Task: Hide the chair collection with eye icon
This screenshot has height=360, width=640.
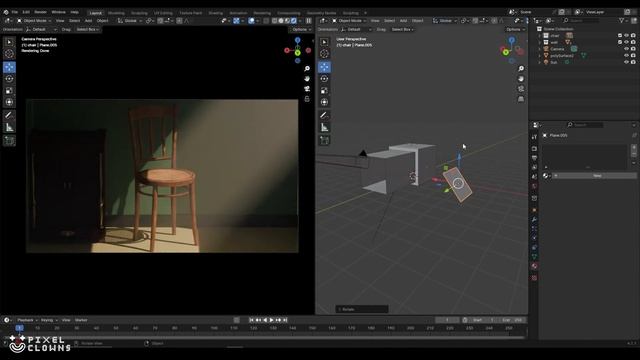Action: click(x=627, y=36)
